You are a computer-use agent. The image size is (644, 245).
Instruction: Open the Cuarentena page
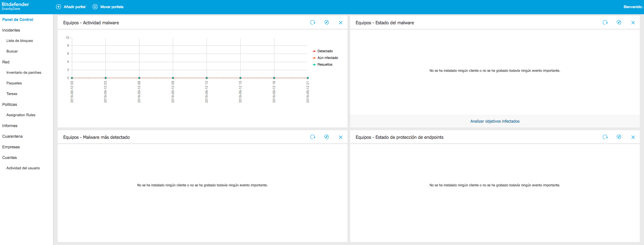12,136
